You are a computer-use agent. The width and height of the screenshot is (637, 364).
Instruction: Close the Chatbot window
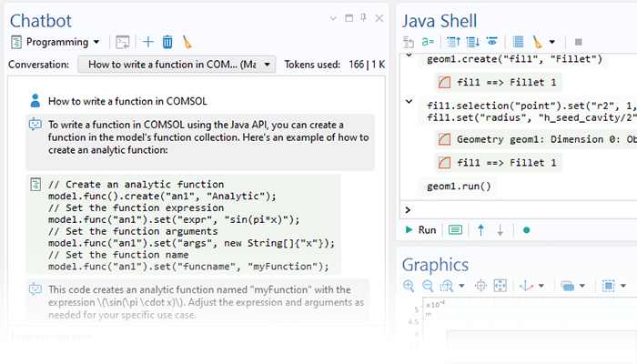click(x=379, y=18)
